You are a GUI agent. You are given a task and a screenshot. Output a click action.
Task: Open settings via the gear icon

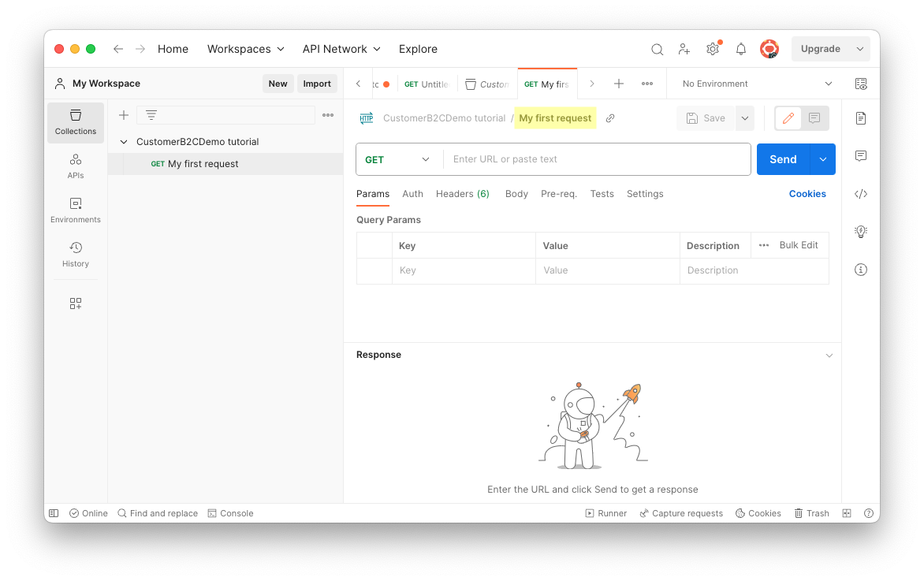tap(713, 50)
